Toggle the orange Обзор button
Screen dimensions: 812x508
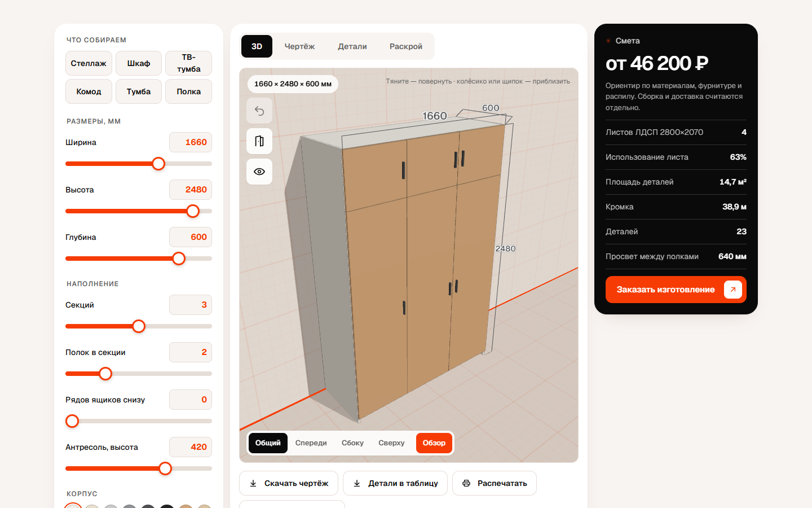point(434,443)
